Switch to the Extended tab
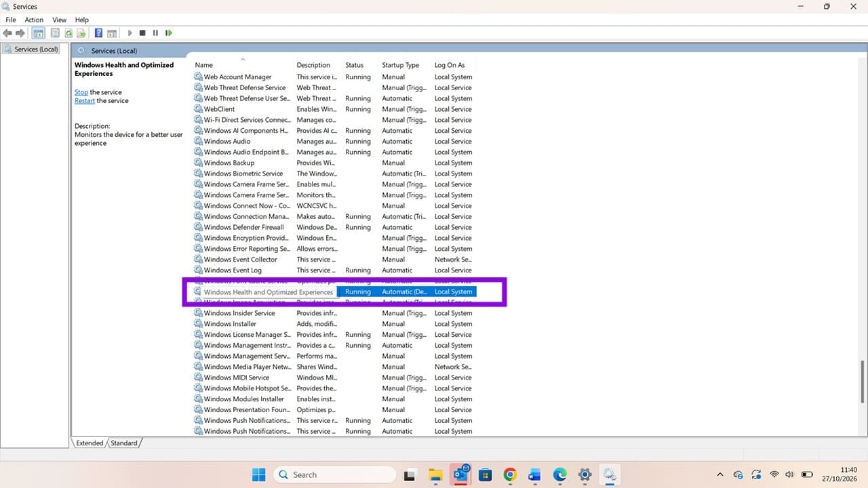This screenshot has width=868, height=488. 90,443
